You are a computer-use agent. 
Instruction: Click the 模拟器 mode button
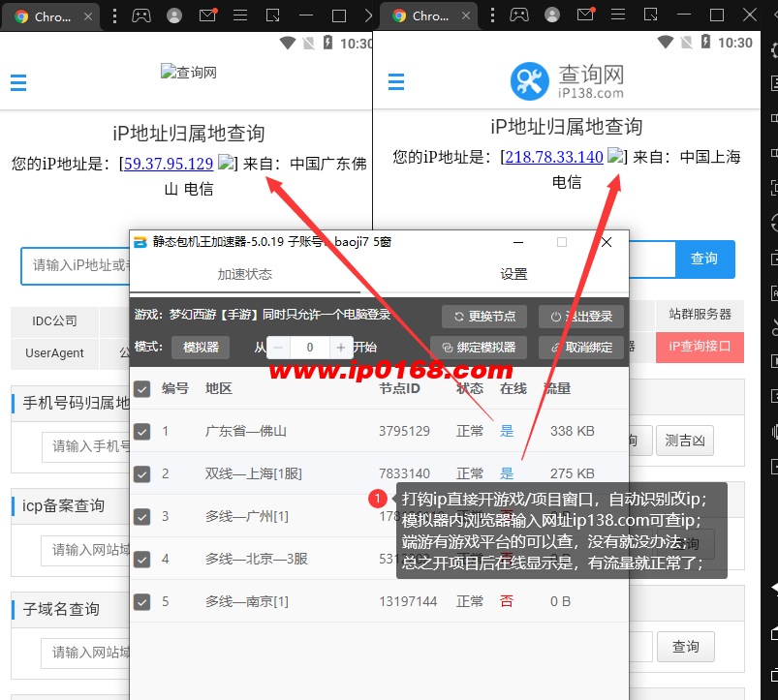pos(201,348)
